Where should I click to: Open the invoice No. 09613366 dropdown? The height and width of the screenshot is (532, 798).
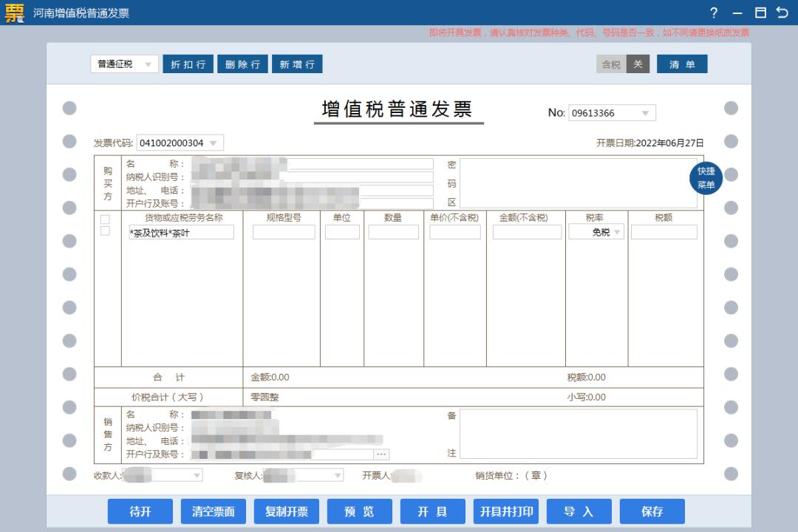click(x=644, y=112)
